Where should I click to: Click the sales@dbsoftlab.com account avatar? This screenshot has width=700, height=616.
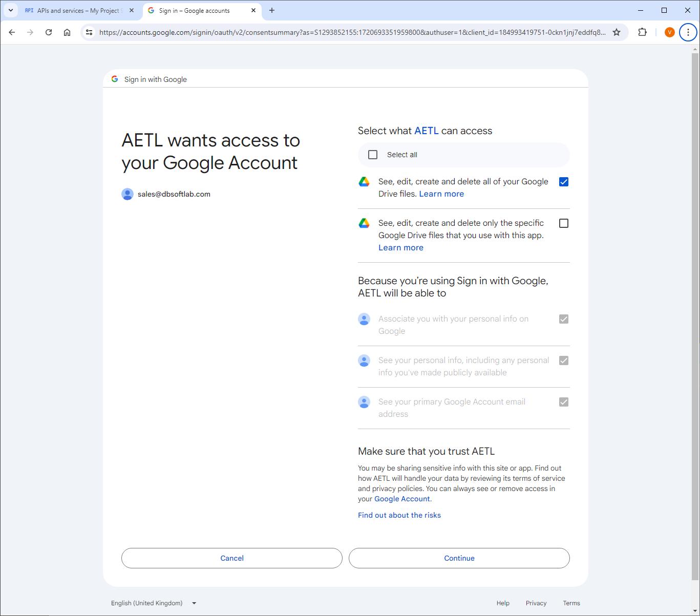[x=128, y=194]
